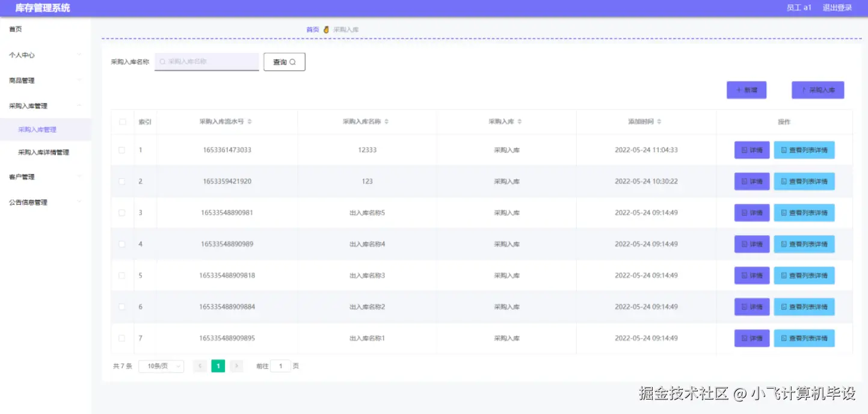Open the 10条/页 page size dropdown

(161, 366)
